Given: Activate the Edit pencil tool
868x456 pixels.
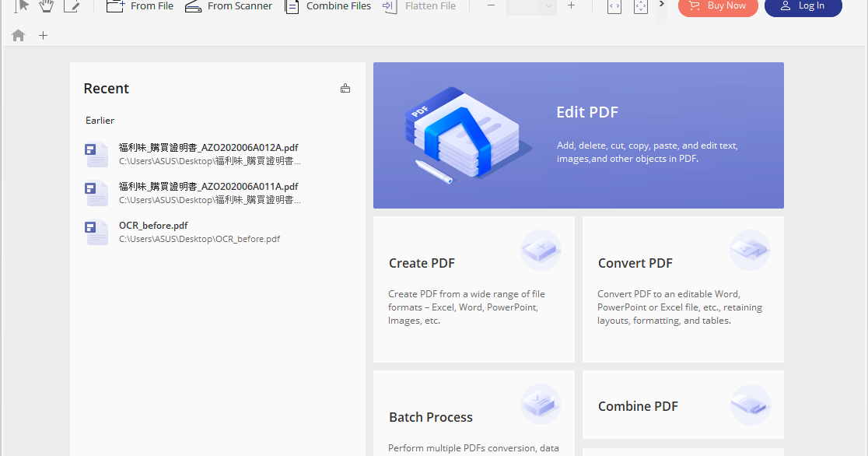Looking at the screenshot, I should point(72,6).
